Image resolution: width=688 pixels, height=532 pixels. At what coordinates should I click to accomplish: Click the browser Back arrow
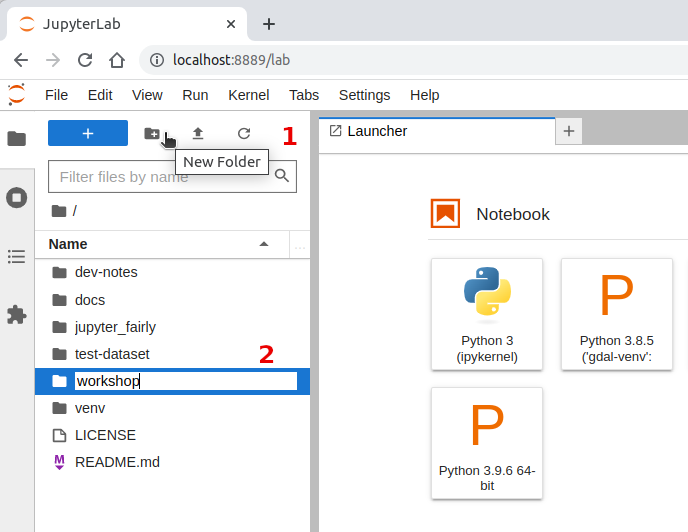(21, 60)
